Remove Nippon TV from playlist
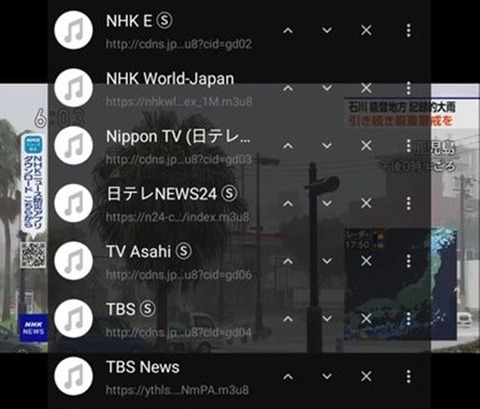Screen dimensions: 480x409 point(366,146)
